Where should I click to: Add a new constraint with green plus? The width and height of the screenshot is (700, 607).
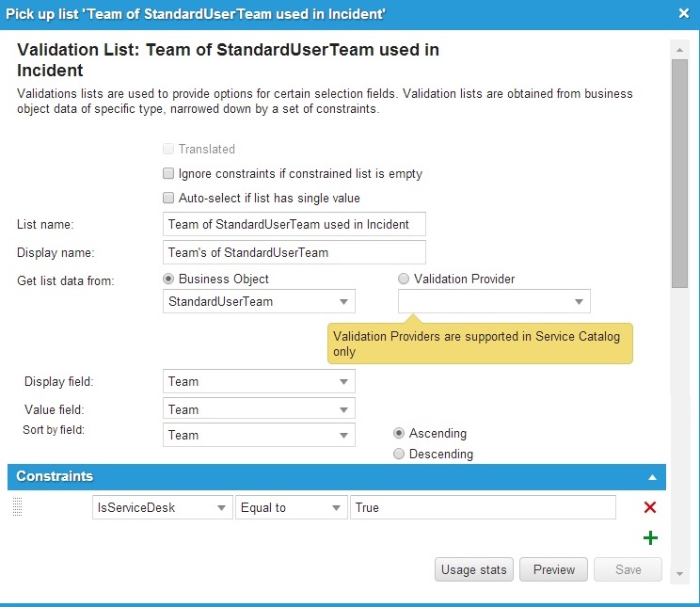[x=650, y=538]
